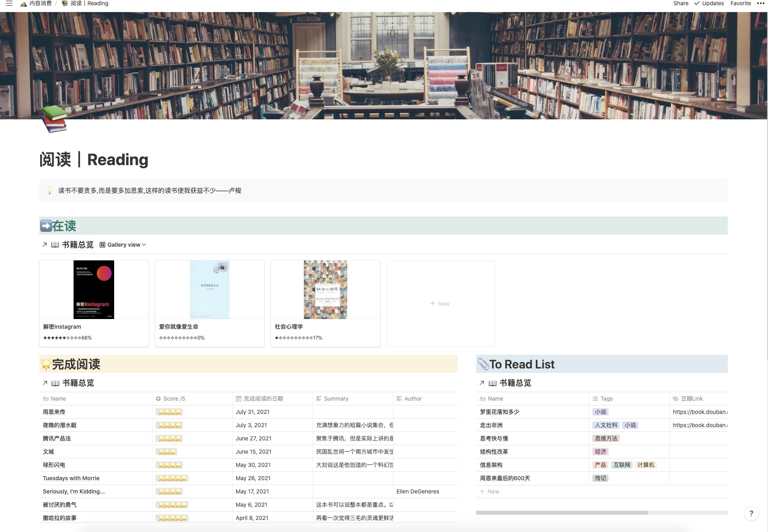Click the calendar icon in 完成阅读的日期 column
The width and height of the screenshot is (768, 532).
point(239,399)
